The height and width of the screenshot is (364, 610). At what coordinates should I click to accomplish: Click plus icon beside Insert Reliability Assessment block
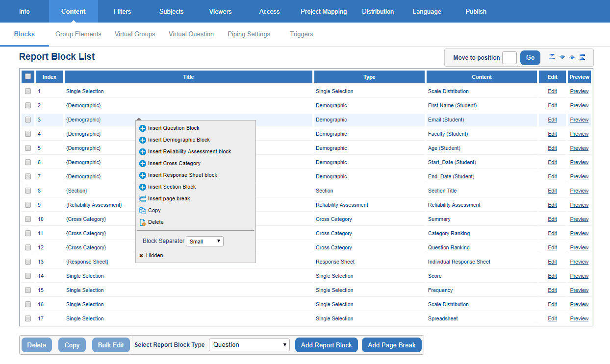click(143, 152)
